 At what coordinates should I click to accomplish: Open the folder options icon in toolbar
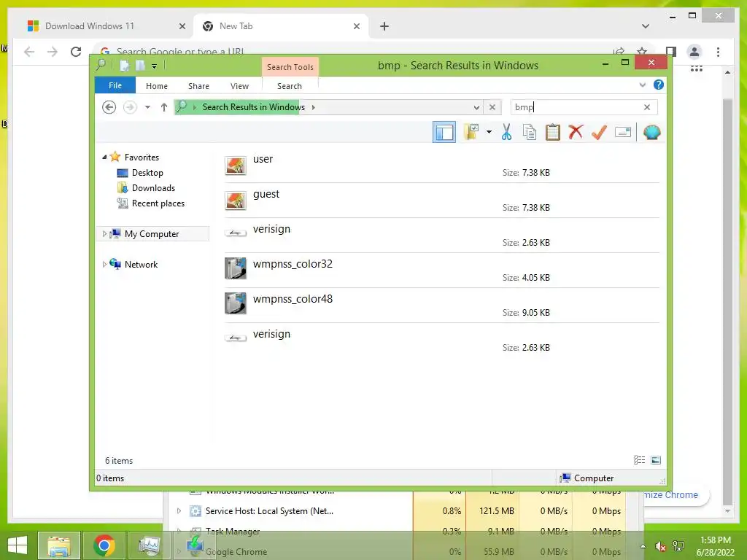coord(472,132)
